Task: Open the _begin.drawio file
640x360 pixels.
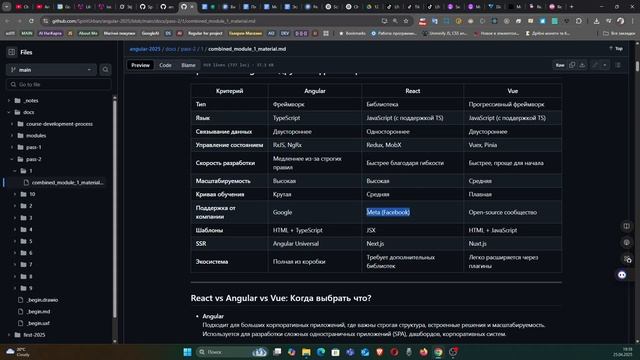Action: [x=42, y=300]
